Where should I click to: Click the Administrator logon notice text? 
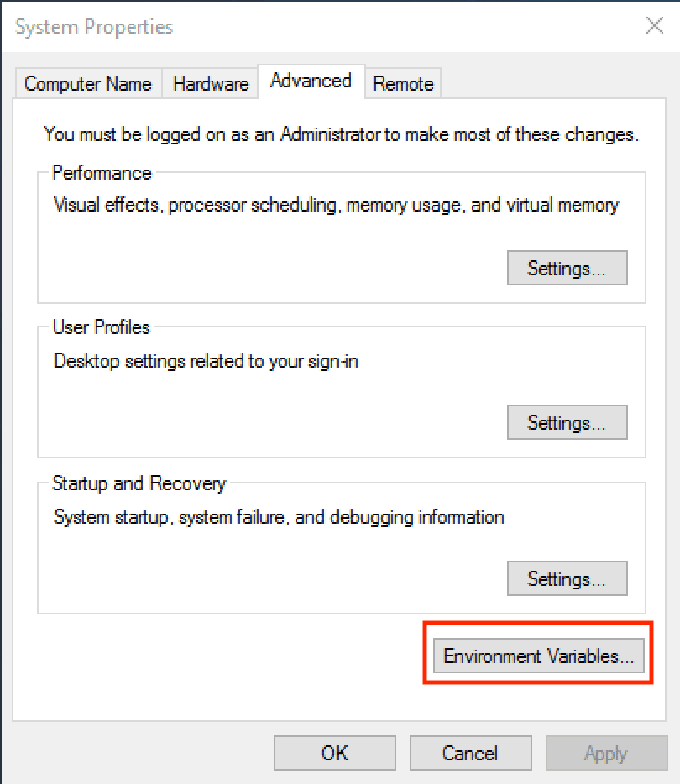[x=341, y=133]
